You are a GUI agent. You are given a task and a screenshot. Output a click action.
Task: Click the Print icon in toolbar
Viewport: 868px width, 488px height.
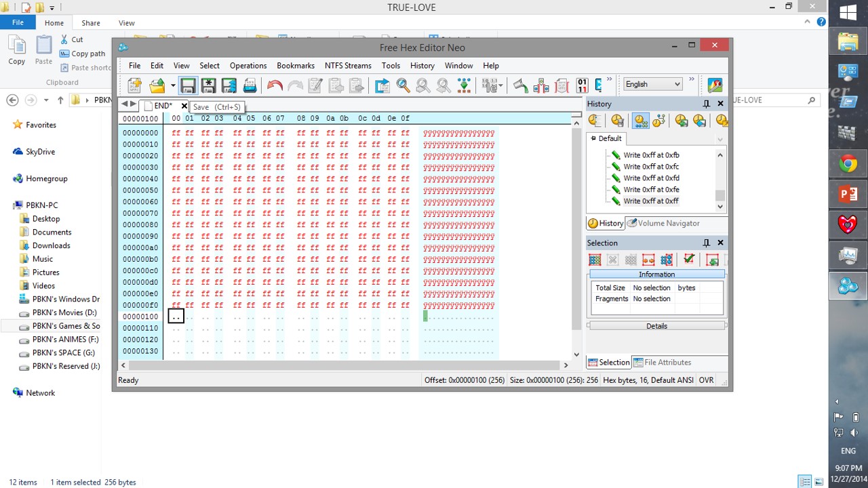tap(250, 85)
